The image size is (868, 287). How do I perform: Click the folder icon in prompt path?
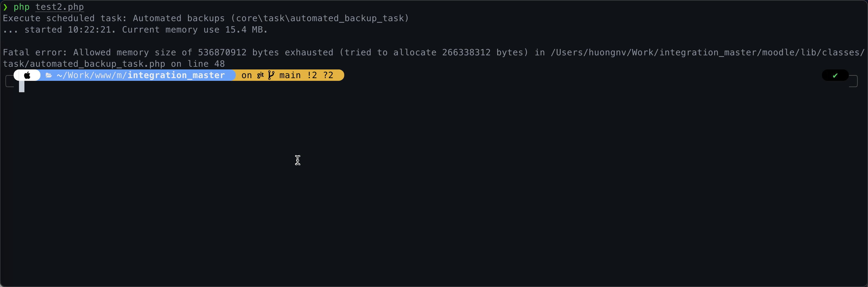(x=49, y=75)
